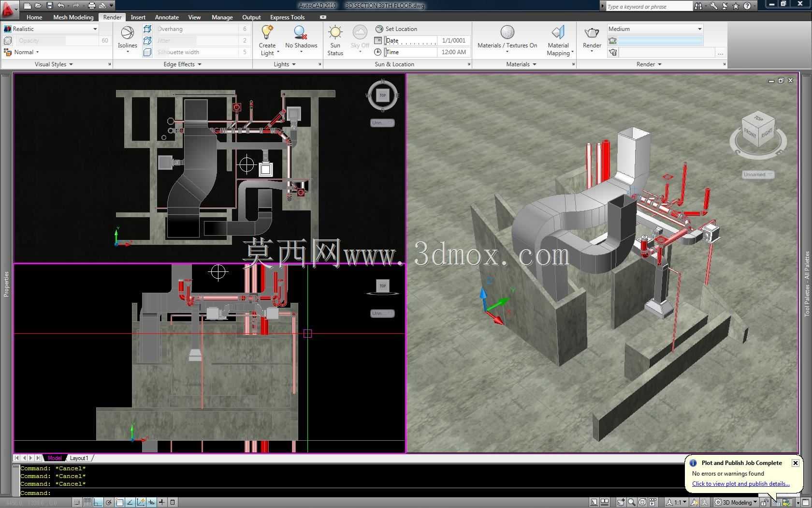Toggle Polar Tracking in status bar

click(x=109, y=502)
